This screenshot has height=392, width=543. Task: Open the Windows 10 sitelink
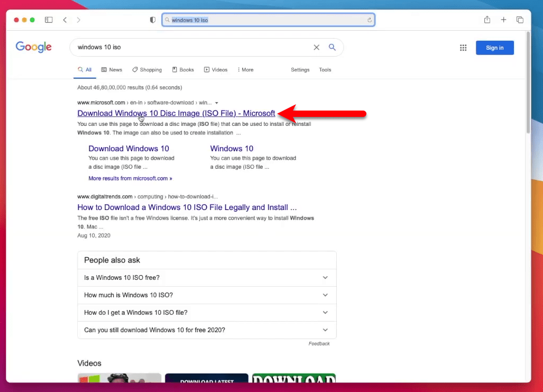tap(232, 148)
